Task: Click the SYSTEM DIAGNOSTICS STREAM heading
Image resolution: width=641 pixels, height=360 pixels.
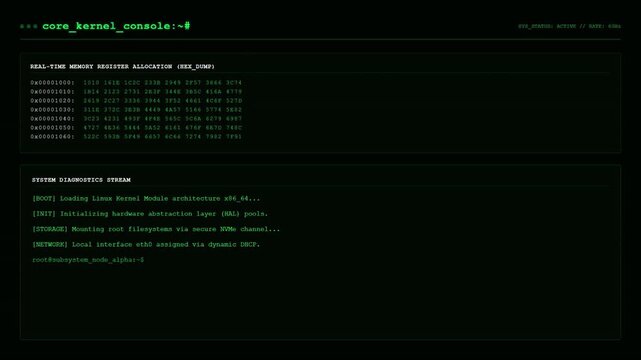Action: tap(81, 180)
